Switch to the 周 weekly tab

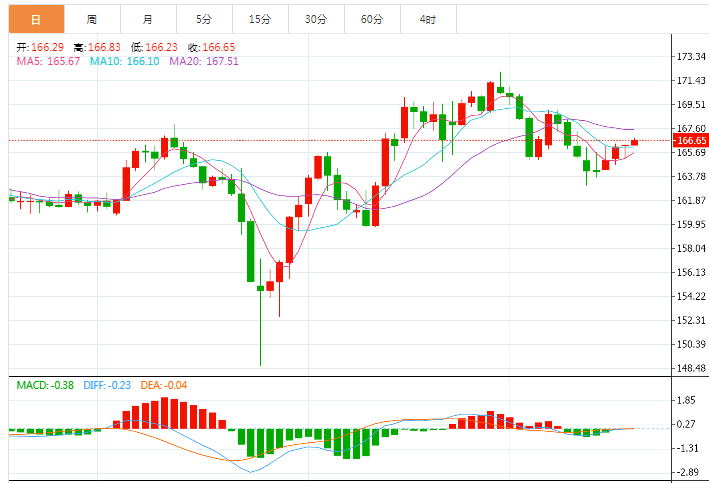pyautogui.click(x=92, y=19)
